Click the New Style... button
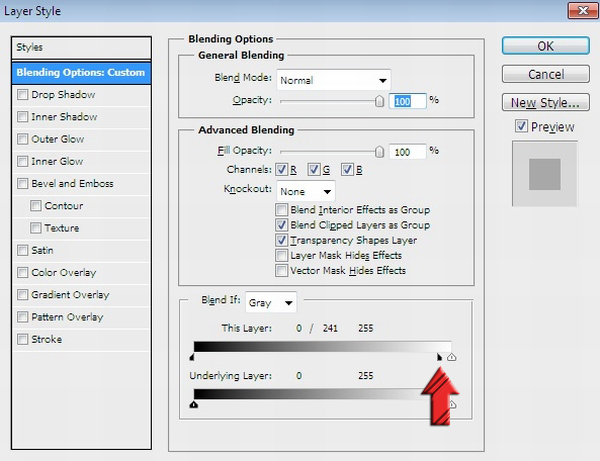Screen dimensions: 600x461 point(543,103)
